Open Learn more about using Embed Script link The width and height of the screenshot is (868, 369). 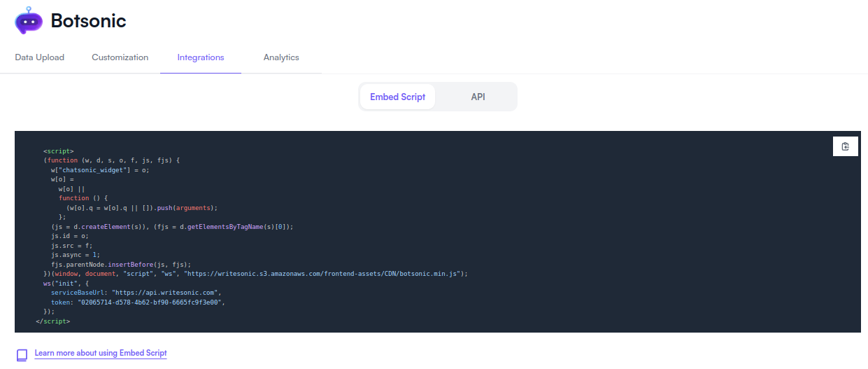pyautogui.click(x=101, y=354)
